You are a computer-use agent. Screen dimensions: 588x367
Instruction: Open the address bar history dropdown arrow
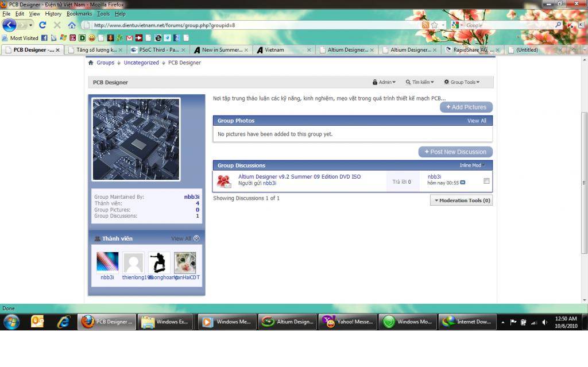point(443,25)
